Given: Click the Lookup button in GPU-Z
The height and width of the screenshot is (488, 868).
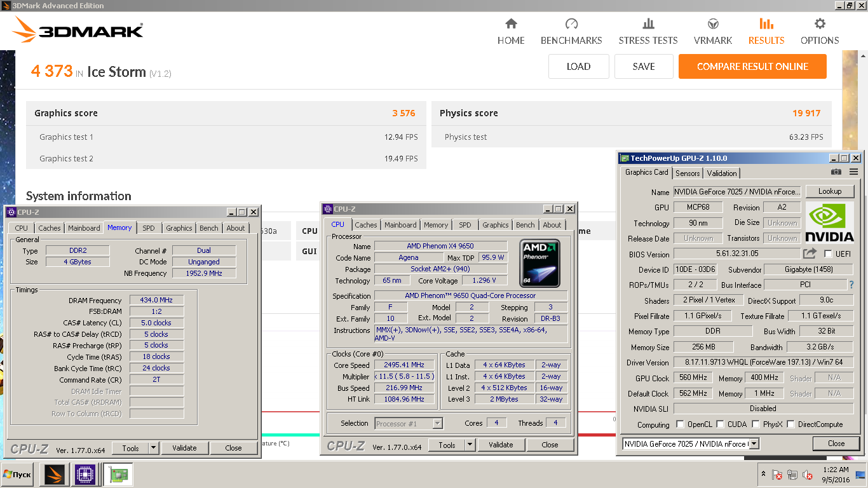Looking at the screenshot, I should (830, 191).
